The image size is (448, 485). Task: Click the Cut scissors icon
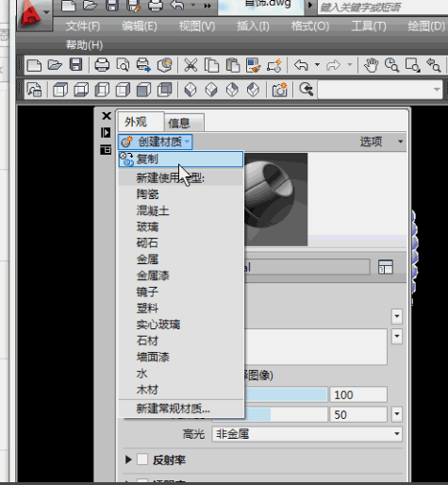pos(191,65)
